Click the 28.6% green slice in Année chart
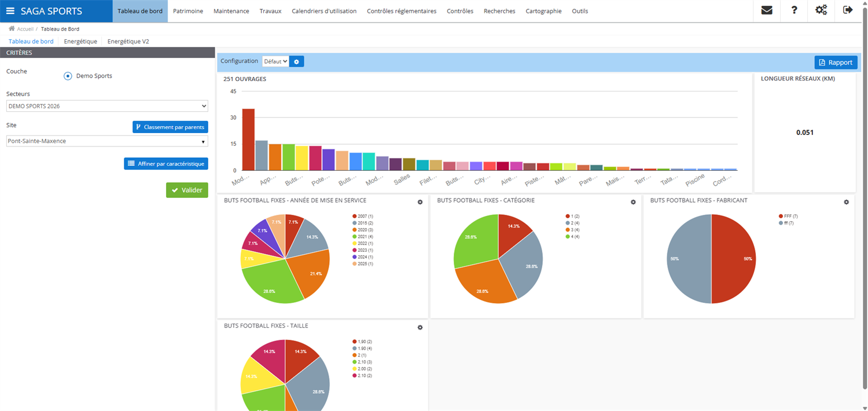This screenshot has width=868, height=411. point(270,282)
